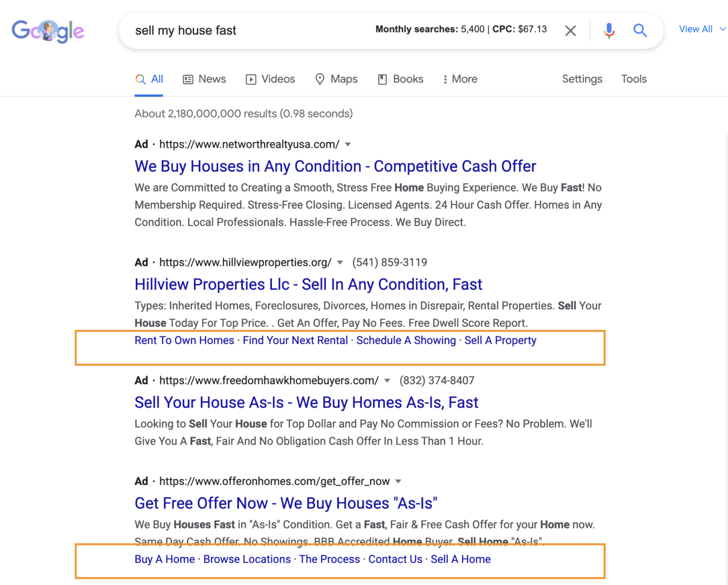728x585 pixels.
Task: Open the Maps results tab
Action: point(336,79)
